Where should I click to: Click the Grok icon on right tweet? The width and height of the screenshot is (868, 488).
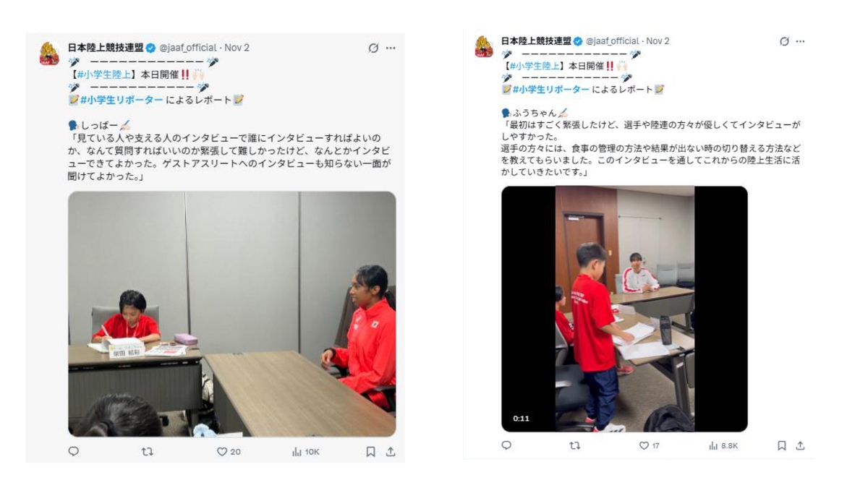tap(784, 41)
